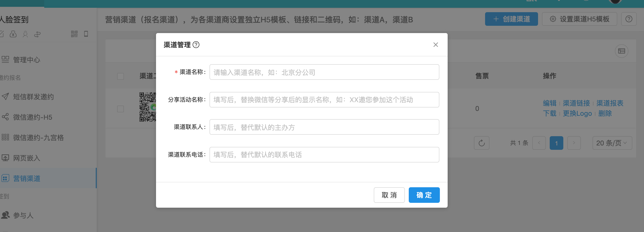Confirm the dialog with 确定 button
644x232 pixels.
(424, 195)
